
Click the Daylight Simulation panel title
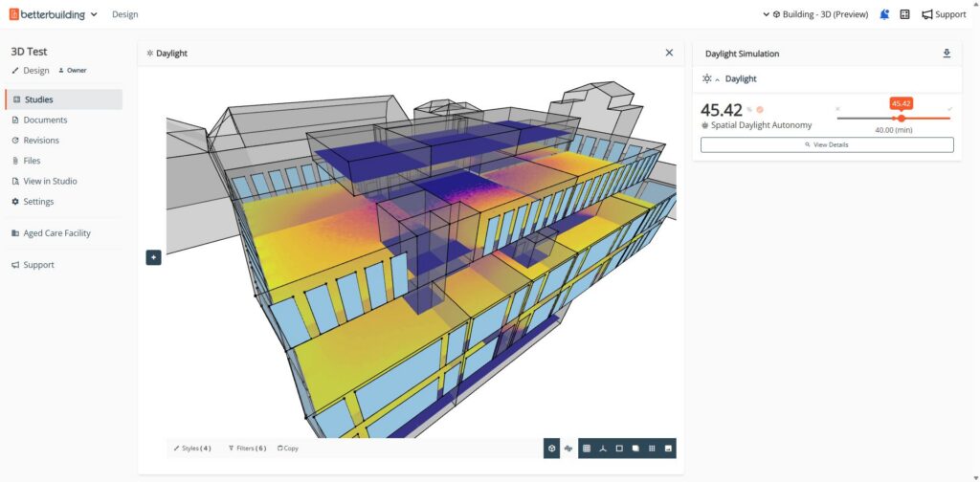(742, 54)
